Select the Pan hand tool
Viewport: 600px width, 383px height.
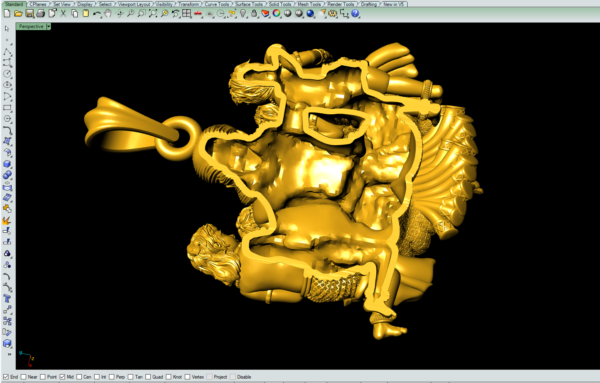pyautogui.click(x=108, y=14)
